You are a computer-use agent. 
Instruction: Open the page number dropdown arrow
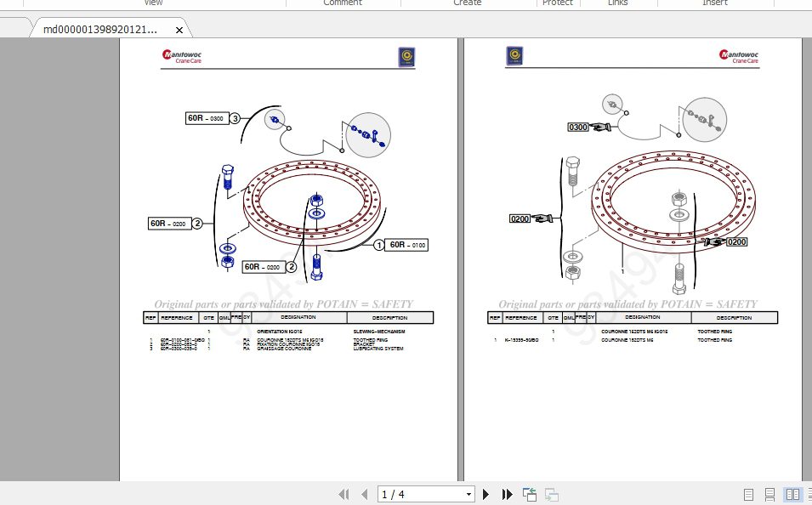click(468, 494)
